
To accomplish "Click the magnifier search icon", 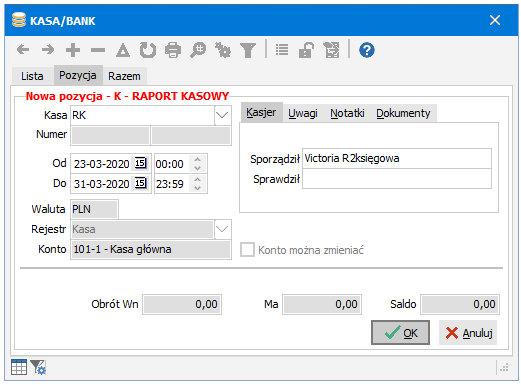I will [x=198, y=50].
